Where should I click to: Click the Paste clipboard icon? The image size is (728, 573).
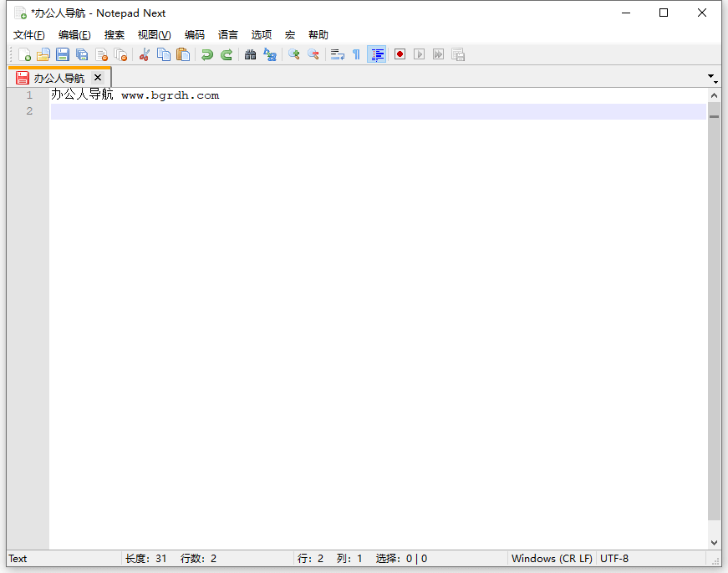coord(183,54)
